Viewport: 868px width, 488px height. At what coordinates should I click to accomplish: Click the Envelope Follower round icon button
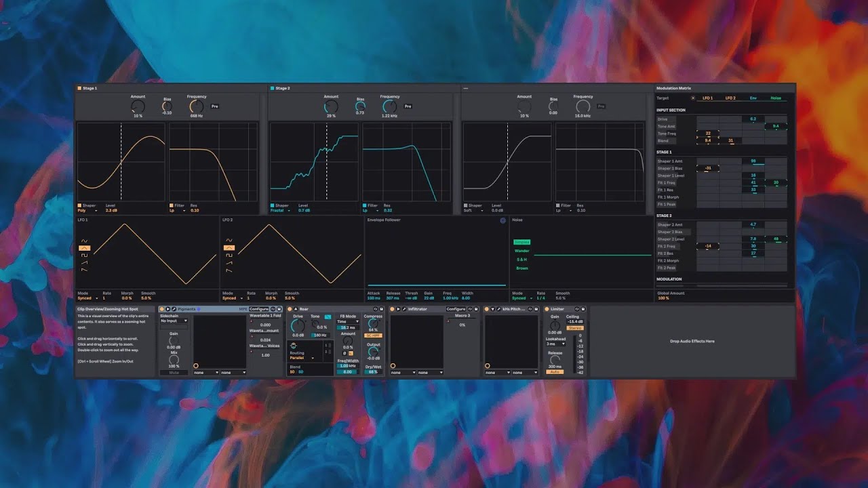pos(503,220)
